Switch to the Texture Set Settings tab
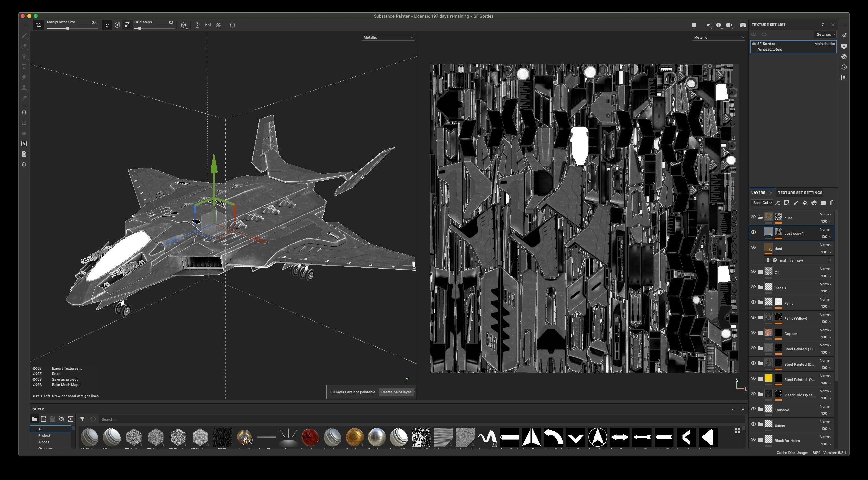This screenshot has height=480, width=868. click(x=800, y=193)
